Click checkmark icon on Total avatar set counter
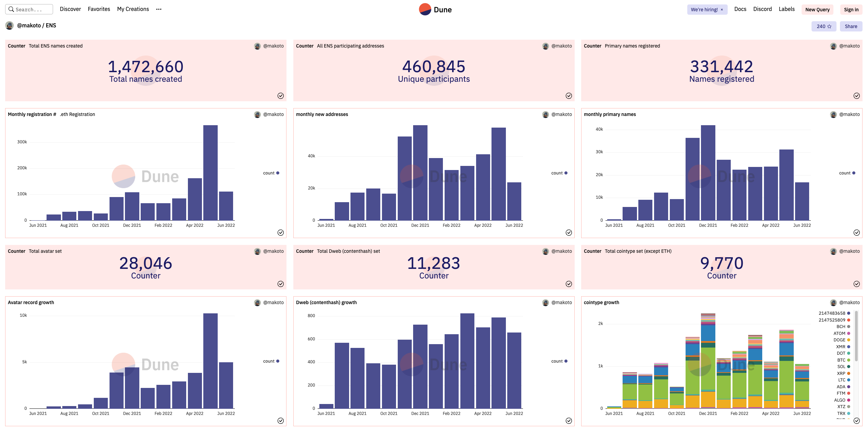Viewport: 868px width, 430px height. 280,284
